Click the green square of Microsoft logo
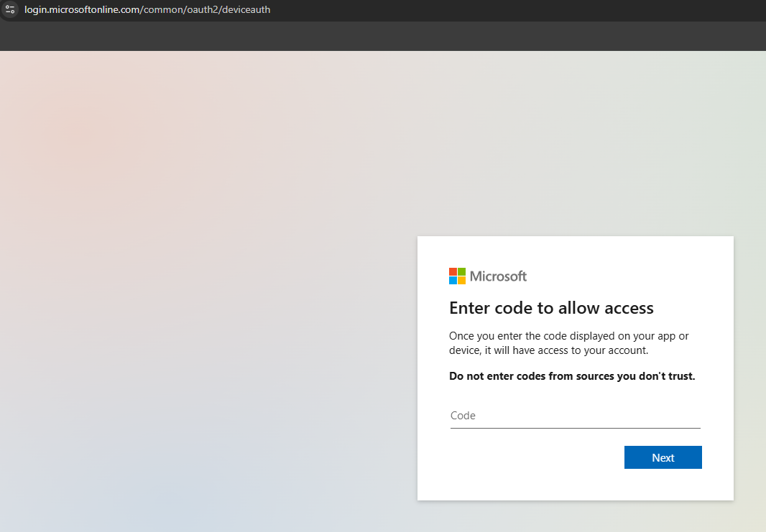Viewport: 766px width, 532px height. tap(461, 272)
